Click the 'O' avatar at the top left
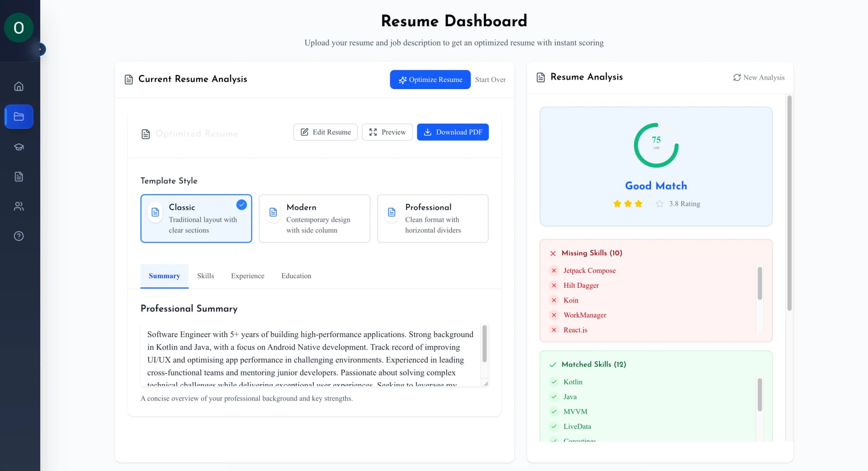Screen dimensions: 868x471 click(x=19, y=28)
